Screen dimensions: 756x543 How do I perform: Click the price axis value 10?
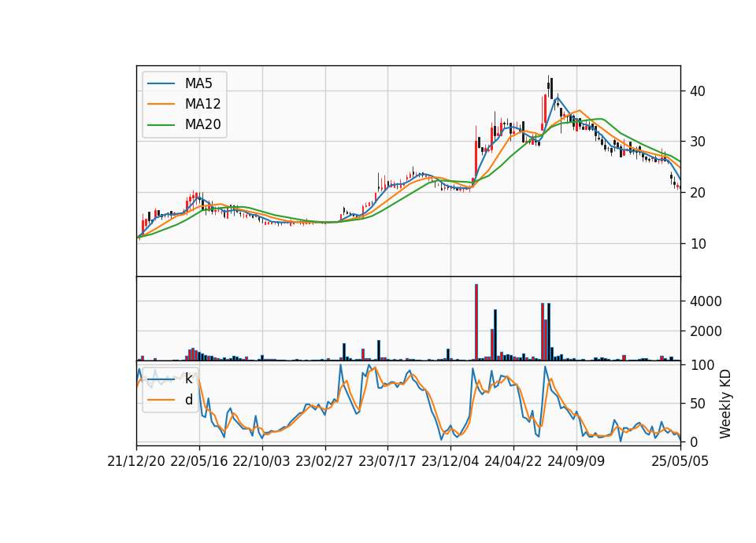coord(698,244)
